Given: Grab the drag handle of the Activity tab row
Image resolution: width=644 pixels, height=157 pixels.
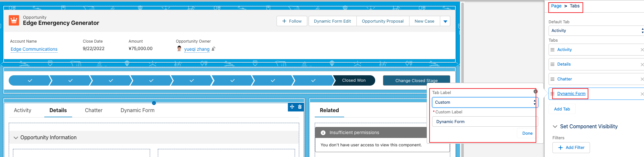Looking at the screenshot, I should tap(552, 50).
